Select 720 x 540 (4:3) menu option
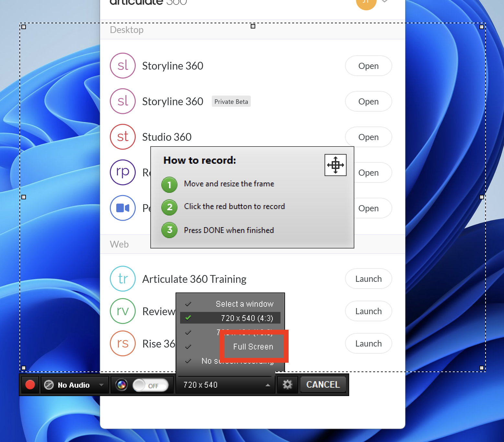Screen dimensions: 504x442 pos(230,318)
